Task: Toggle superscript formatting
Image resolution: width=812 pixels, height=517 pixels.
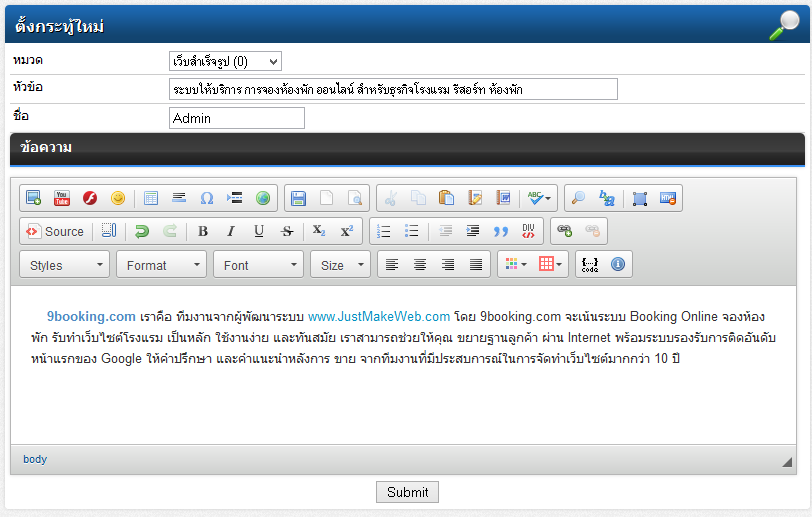Action: coord(347,231)
